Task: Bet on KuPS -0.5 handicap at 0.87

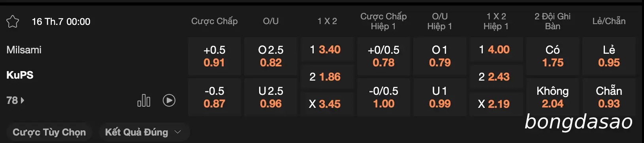Action: click(215, 97)
